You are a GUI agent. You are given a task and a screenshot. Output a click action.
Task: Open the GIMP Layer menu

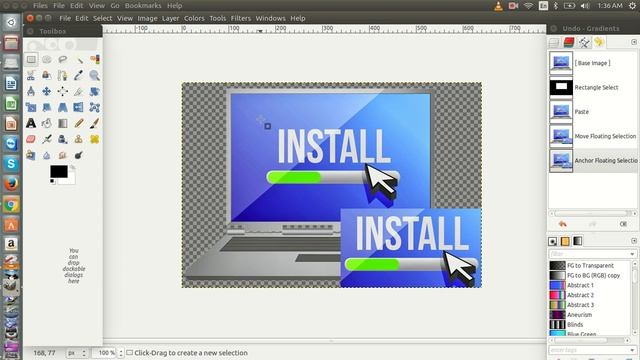click(x=170, y=18)
